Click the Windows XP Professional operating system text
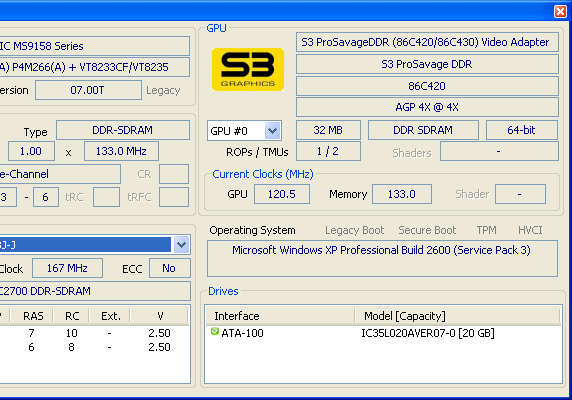This screenshot has height=400, width=572. [382, 250]
